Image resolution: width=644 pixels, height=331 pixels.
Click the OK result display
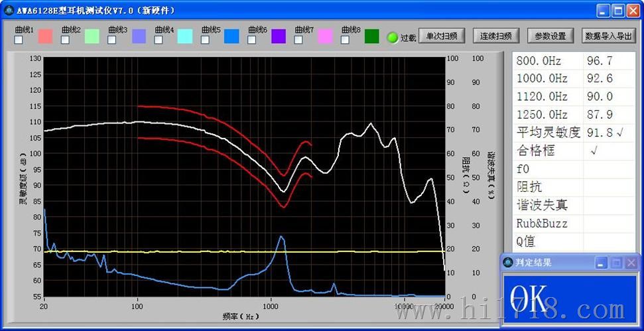[570, 299]
